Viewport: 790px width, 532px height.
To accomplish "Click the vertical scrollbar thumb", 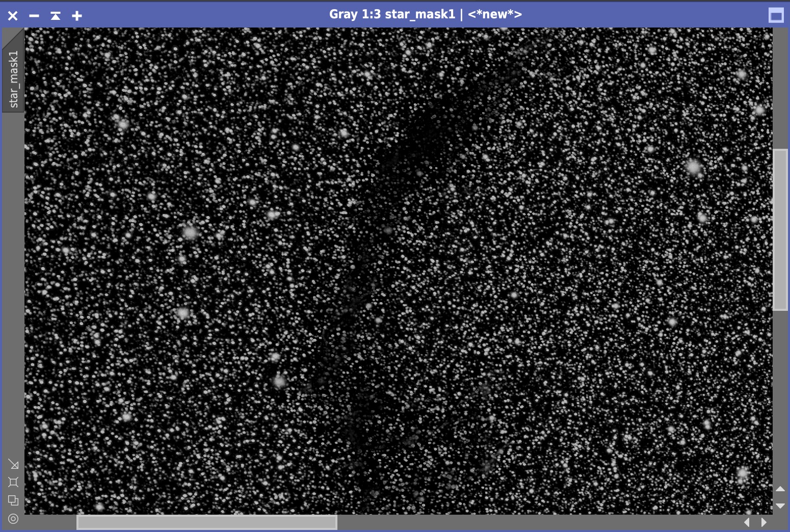I will pos(780,229).
